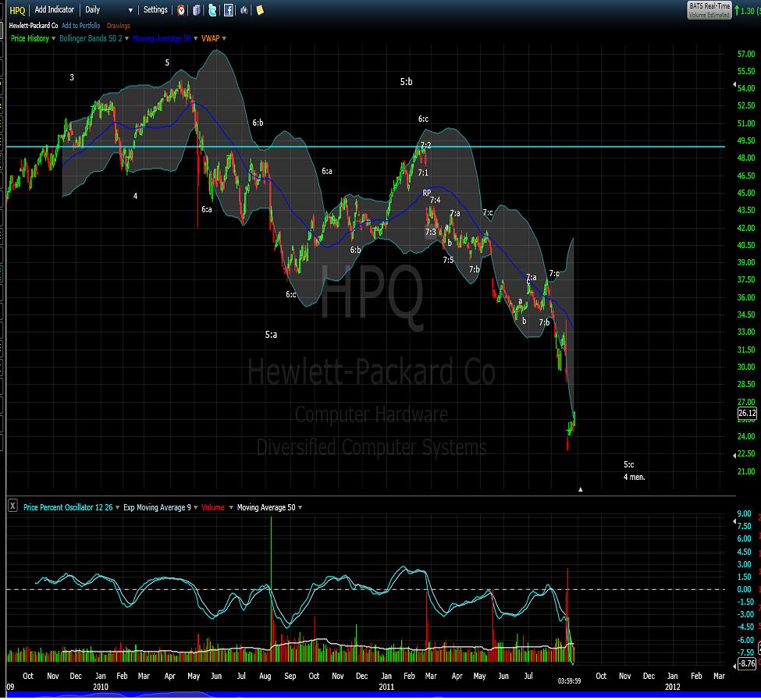The height and width of the screenshot is (700, 761).
Task: Click the 49.50 price axis label
Action: pyautogui.click(x=746, y=140)
